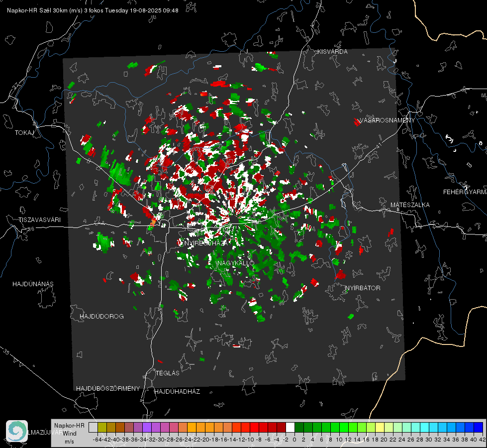This screenshot has height=448, width=487.
Task: Click the NYÍREGYHÁZA label near the radar center
Action: (205, 243)
